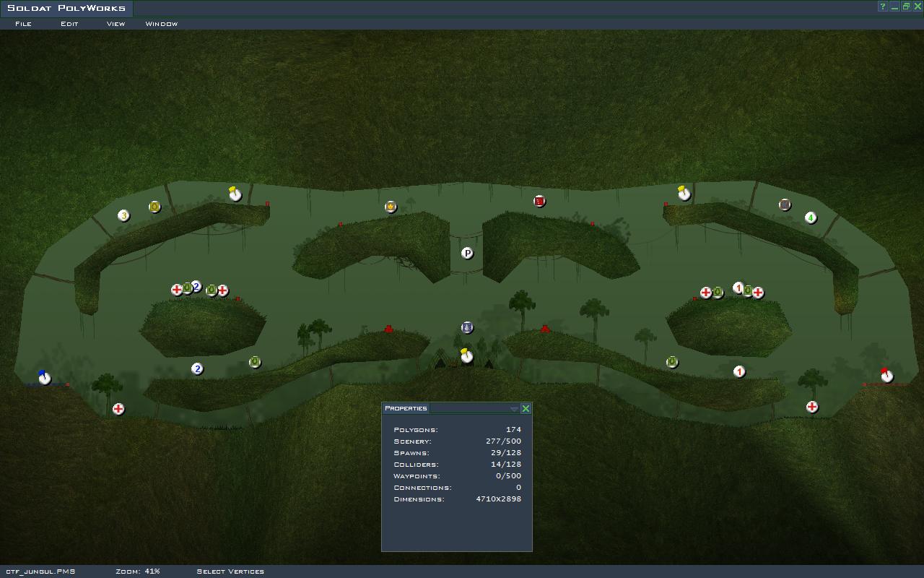The width and height of the screenshot is (924, 578).
Task: Select the bluish cluster icon at map center
Action: pos(467,327)
